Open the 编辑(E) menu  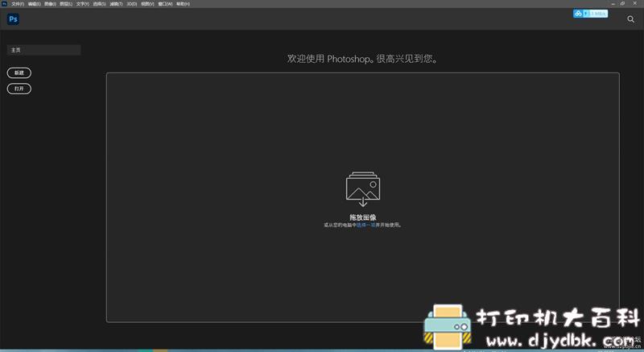[x=35, y=4]
